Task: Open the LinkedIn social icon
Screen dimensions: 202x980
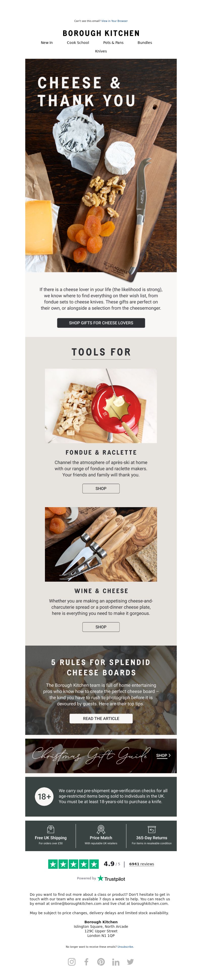Action: [116, 962]
